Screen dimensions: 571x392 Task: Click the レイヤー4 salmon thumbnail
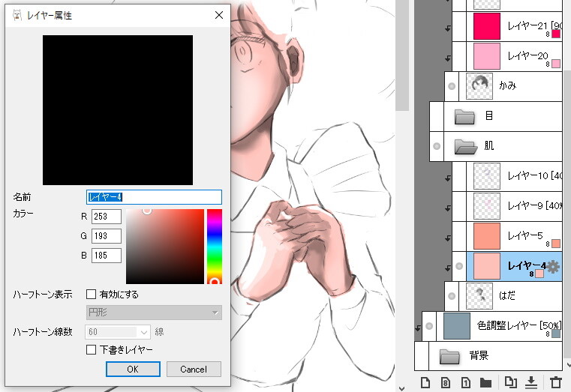pos(487,266)
